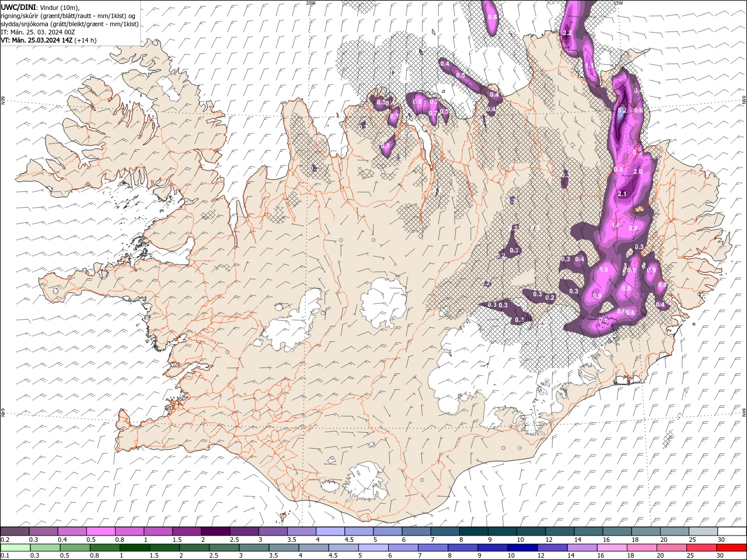
Task: Click the 'VT: Mán. 25.03.2024 14Z (+14 h)' line
Action: click(48, 40)
